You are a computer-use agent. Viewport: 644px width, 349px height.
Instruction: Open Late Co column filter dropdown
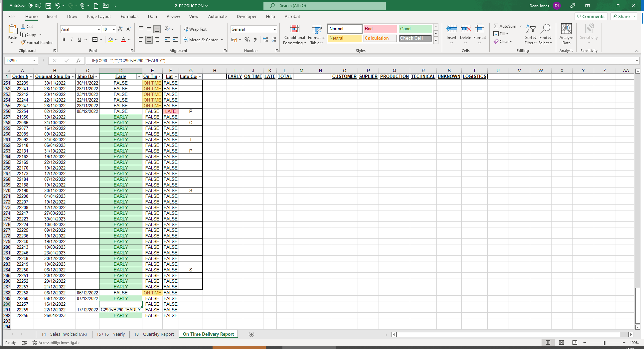[200, 77]
